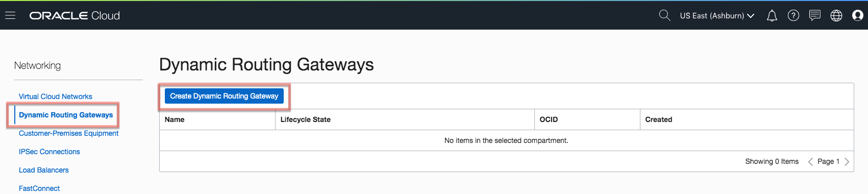Select Dynamic Routing Gateways in sidebar
The image size is (868, 194).
(x=66, y=115)
